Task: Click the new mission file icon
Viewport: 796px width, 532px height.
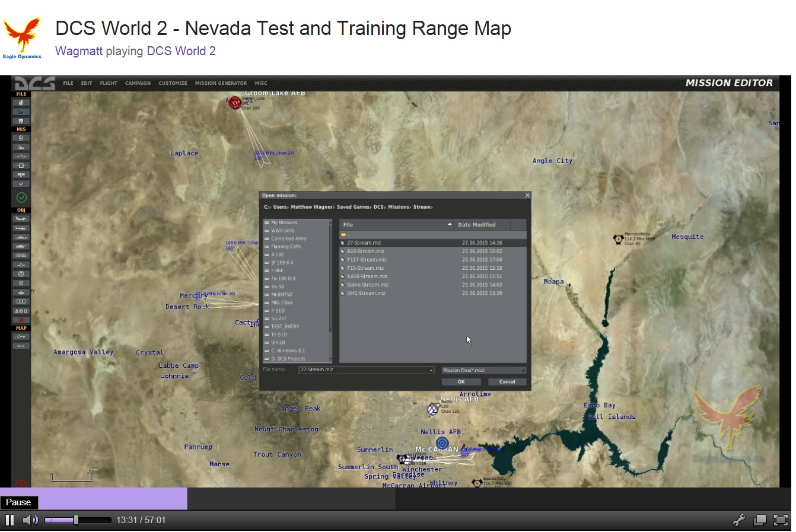Action: [x=21, y=103]
